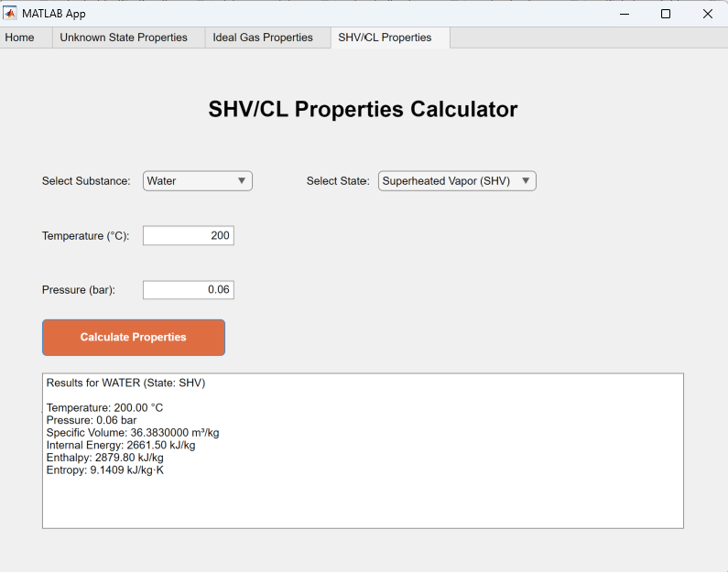Minimize the MATLAB App window
728x572 pixels.
click(625, 14)
